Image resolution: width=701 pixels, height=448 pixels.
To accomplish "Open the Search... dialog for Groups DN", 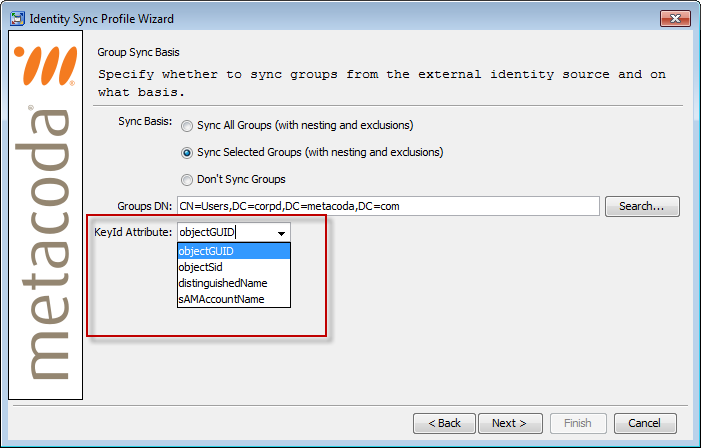I will [x=642, y=206].
